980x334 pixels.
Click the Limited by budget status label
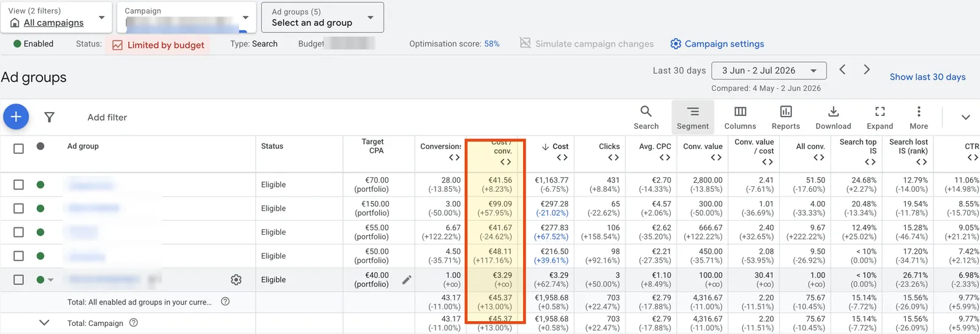[x=166, y=45]
